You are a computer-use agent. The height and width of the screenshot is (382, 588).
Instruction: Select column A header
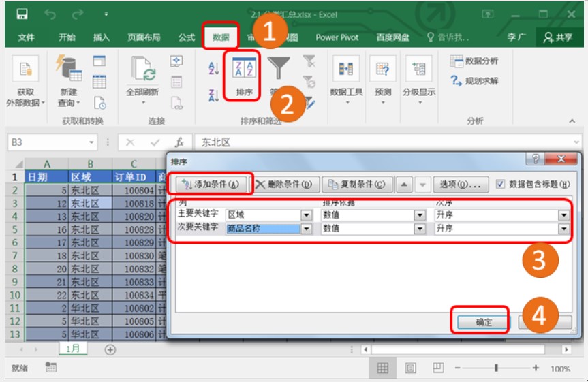click(47, 164)
